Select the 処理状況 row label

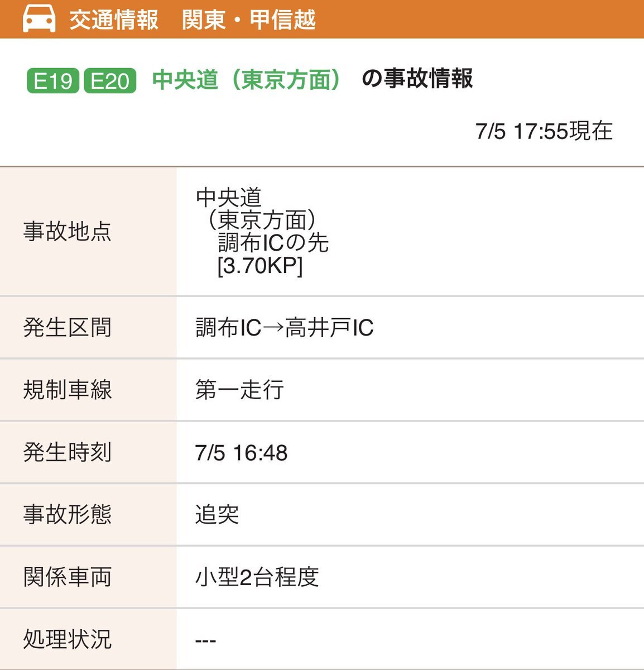(68, 639)
